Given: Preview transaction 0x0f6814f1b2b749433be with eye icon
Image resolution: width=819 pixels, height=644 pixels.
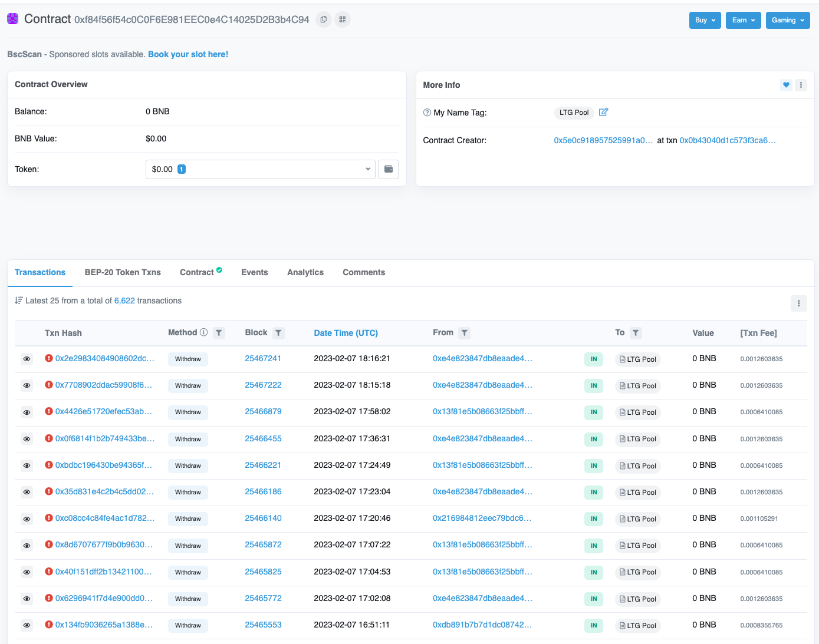Looking at the screenshot, I should coord(27,439).
